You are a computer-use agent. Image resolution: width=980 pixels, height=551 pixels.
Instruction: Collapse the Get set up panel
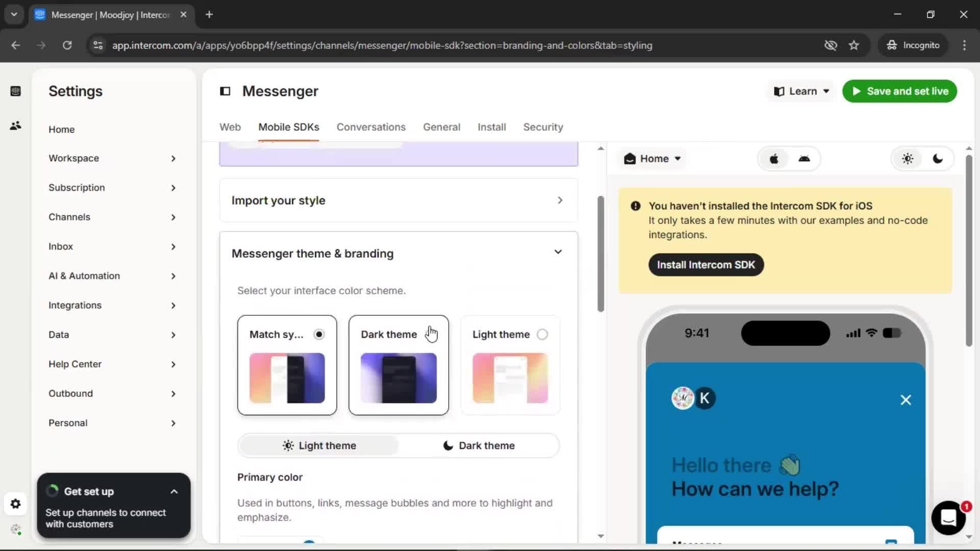(174, 492)
